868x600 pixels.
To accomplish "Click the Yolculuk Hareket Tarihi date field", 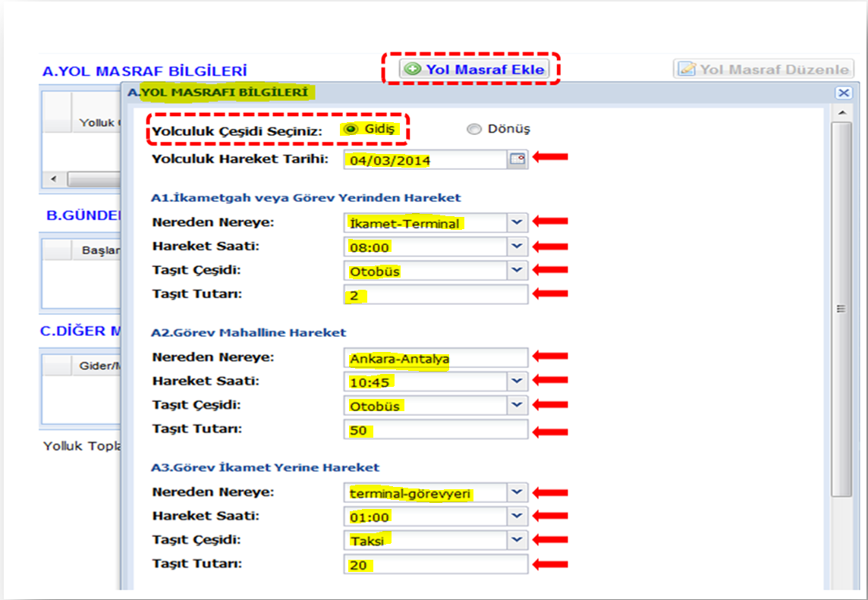I will click(425, 160).
